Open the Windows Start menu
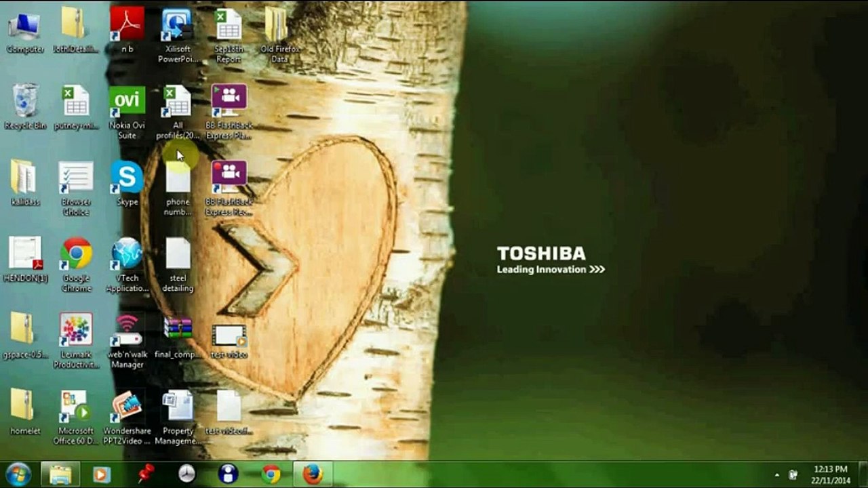 tap(18, 474)
